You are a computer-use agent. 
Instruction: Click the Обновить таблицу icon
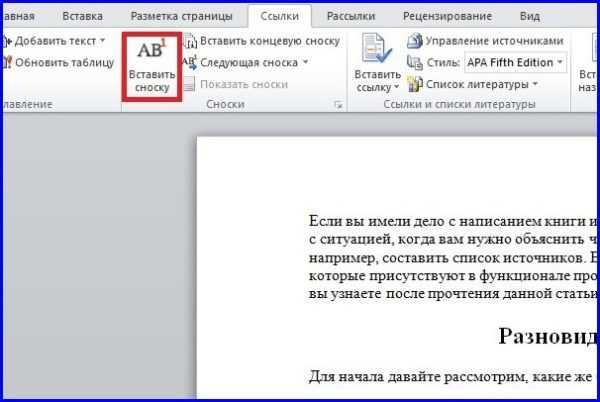point(8,62)
